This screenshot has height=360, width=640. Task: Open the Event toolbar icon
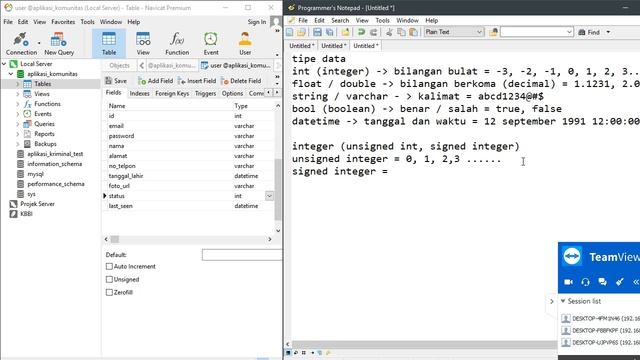211,44
